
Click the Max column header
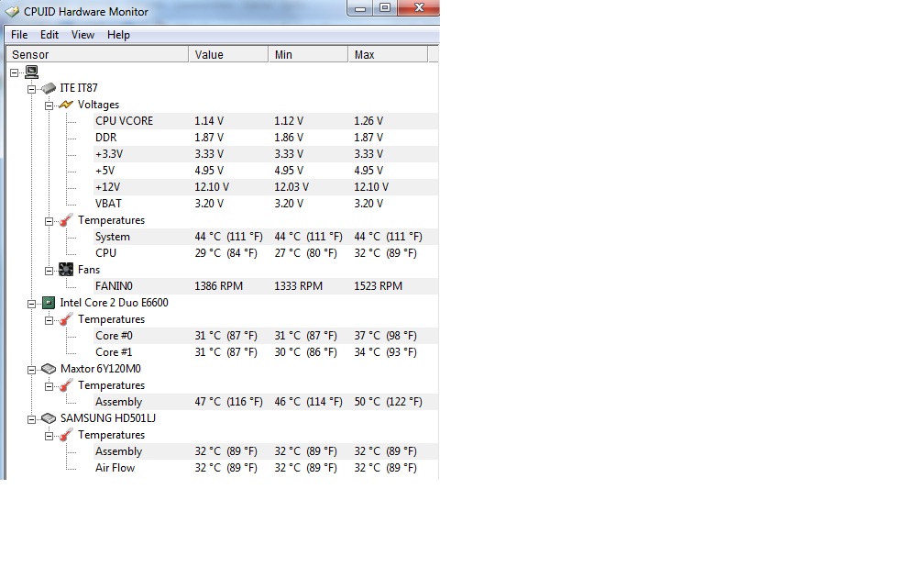click(x=387, y=54)
